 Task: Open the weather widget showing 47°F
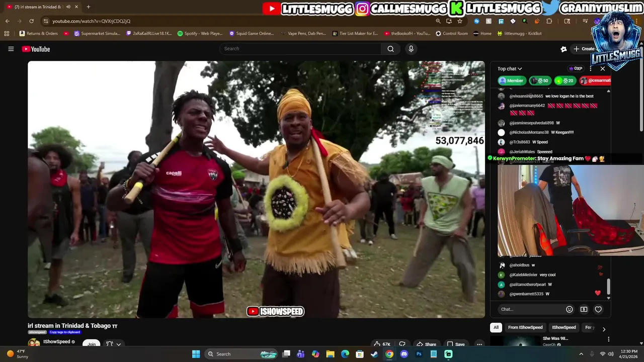point(17,354)
